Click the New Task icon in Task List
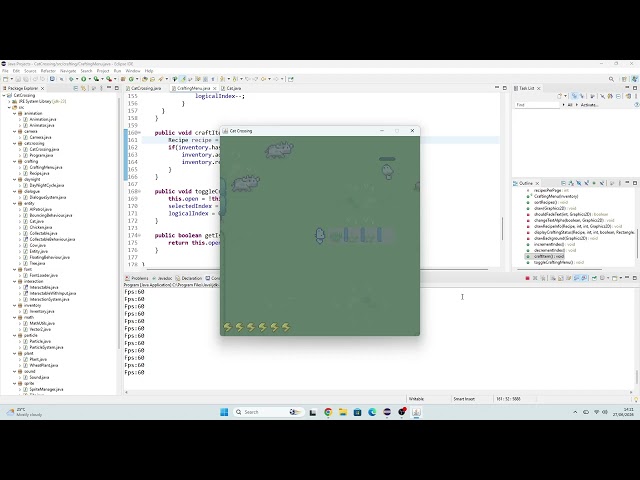 pyautogui.click(x=560, y=96)
